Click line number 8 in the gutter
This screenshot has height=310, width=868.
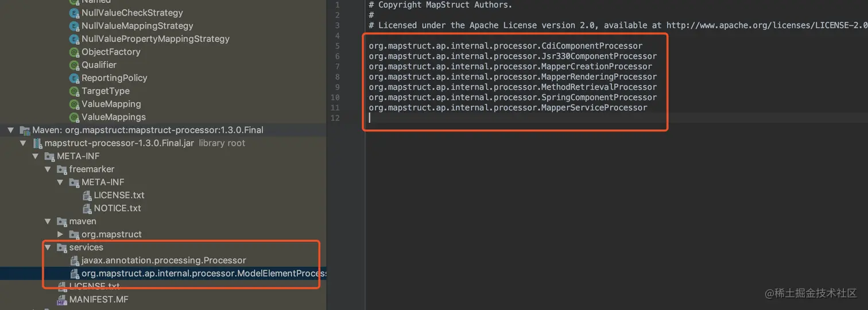(x=337, y=77)
